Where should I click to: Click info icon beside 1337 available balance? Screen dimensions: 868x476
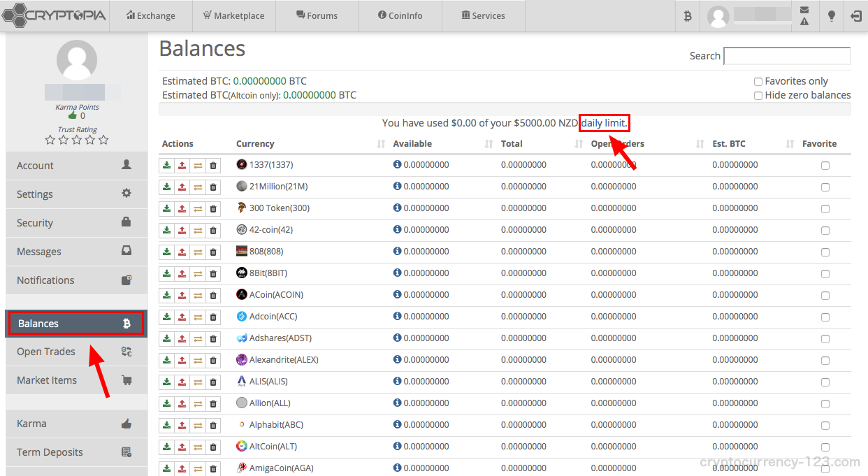[x=397, y=165]
